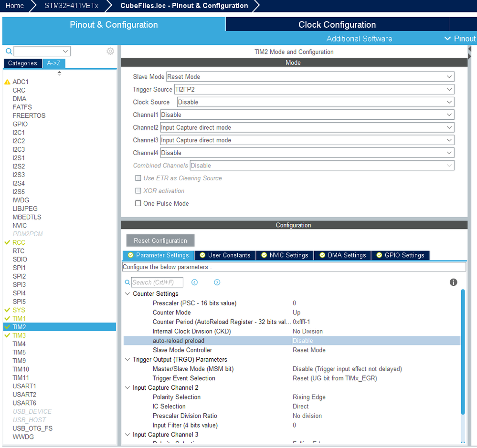Image resolution: width=477 pixels, height=448 pixels.
Task: Switch to the Categories view tab
Action: 22,63
